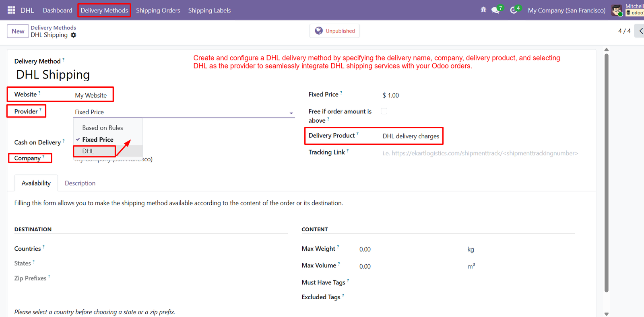
Task: Click the 'Excluded Tags' label
Action: coord(321,297)
